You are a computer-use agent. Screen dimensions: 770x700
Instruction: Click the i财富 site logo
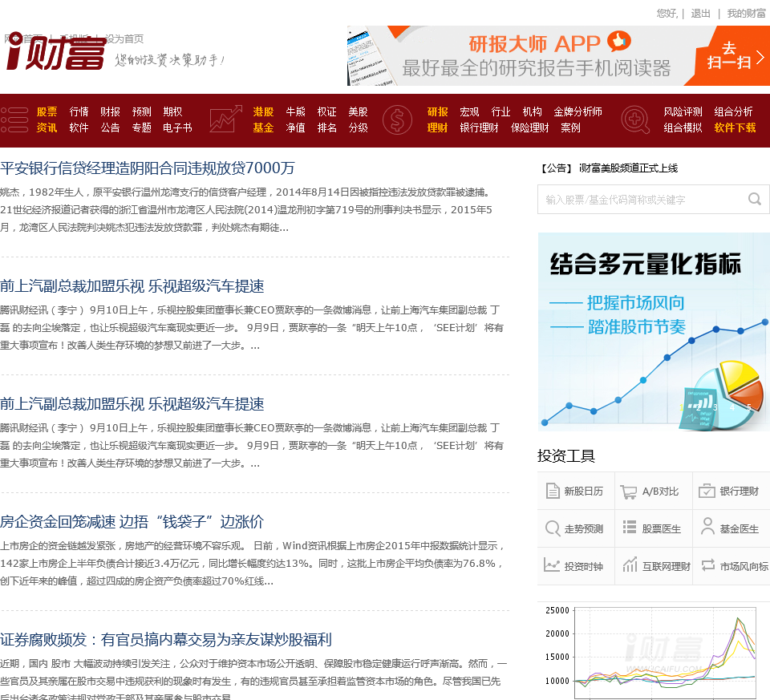tap(55, 51)
